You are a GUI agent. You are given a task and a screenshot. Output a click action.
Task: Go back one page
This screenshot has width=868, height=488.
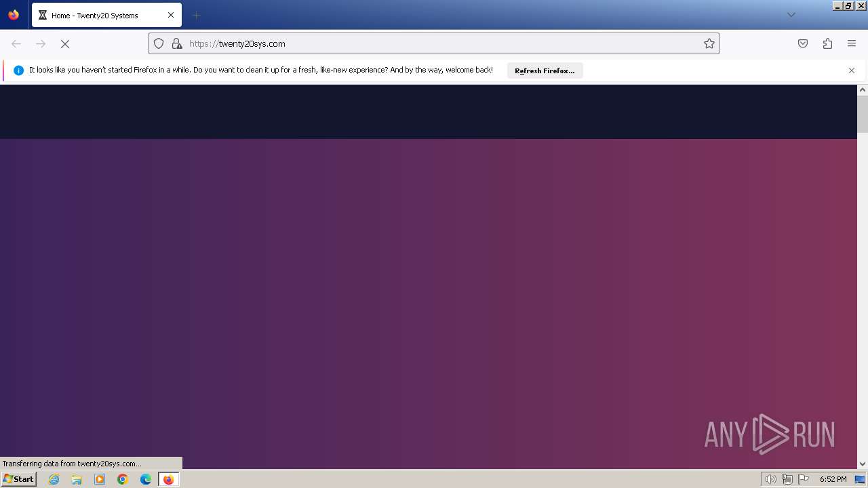pyautogui.click(x=16, y=43)
